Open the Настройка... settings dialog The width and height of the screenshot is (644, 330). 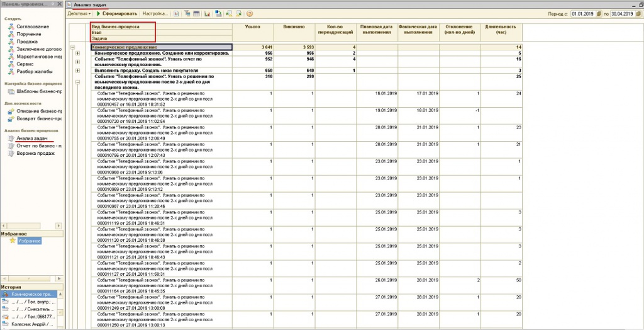pyautogui.click(x=155, y=14)
